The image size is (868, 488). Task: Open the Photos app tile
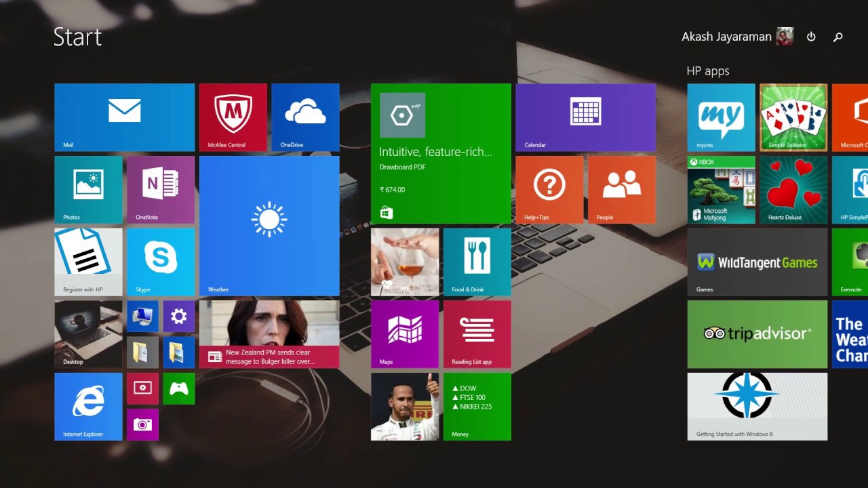point(88,190)
